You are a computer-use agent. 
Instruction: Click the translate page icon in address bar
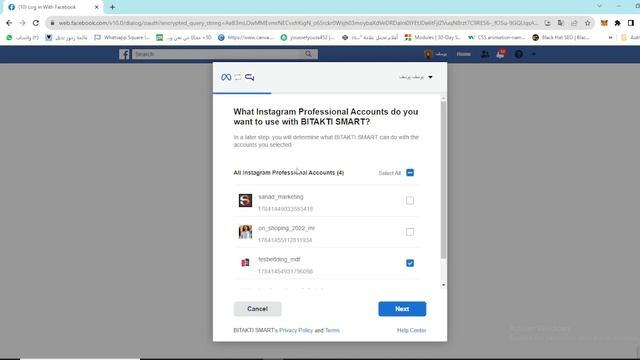click(x=560, y=23)
